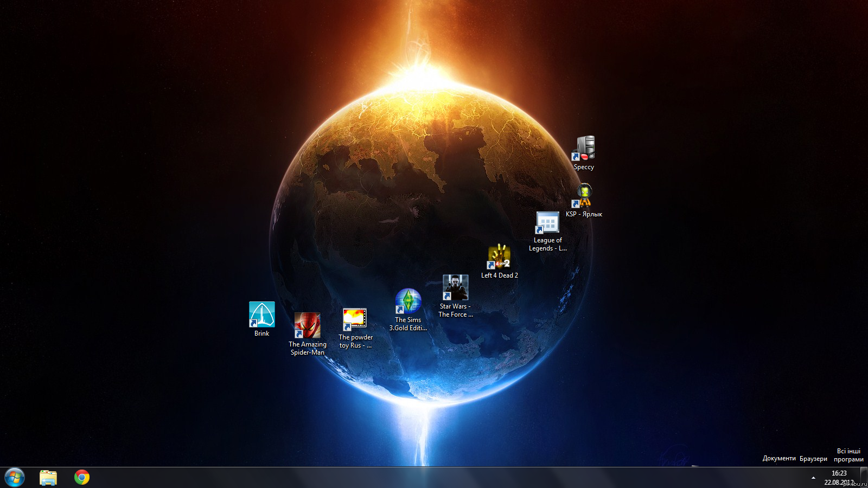
Task: Open the Документи taskbar toolbar
Action: coord(779,459)
